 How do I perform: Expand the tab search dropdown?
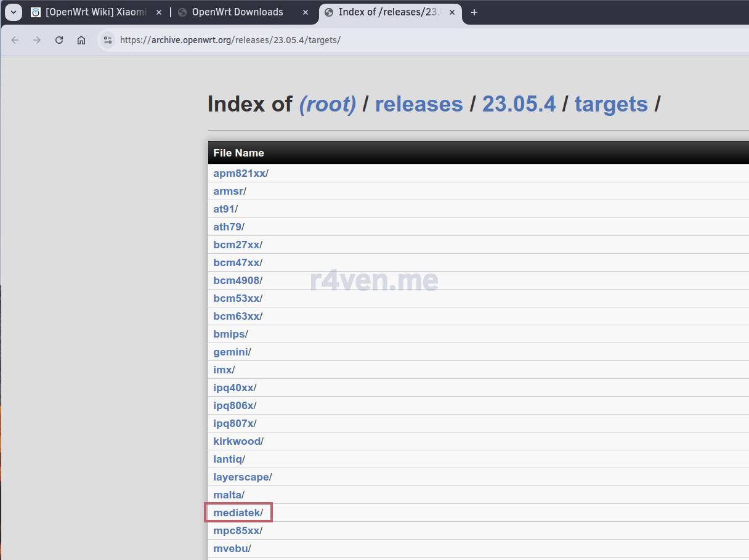point(13,12)
